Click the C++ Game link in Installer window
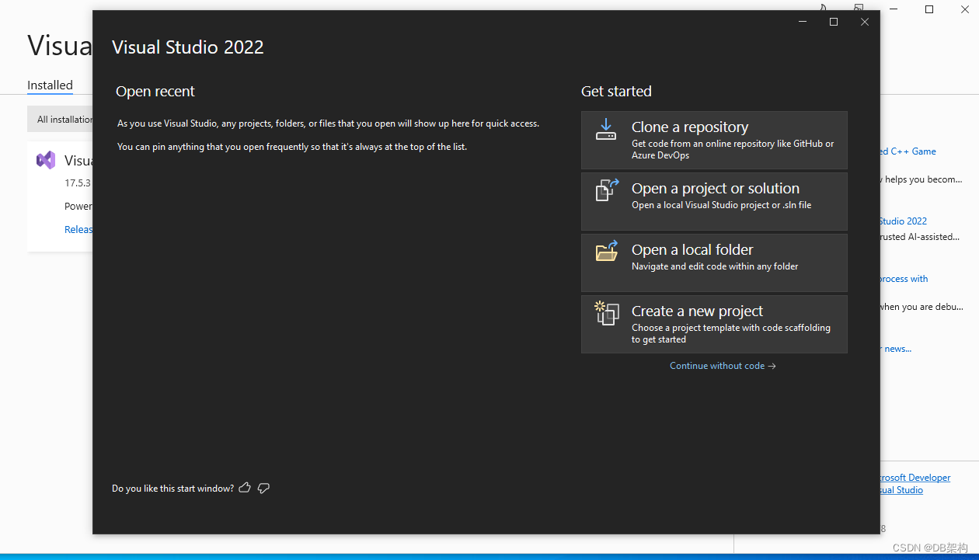This screenshot has width=979, height=560. click(x=908, y=151)
